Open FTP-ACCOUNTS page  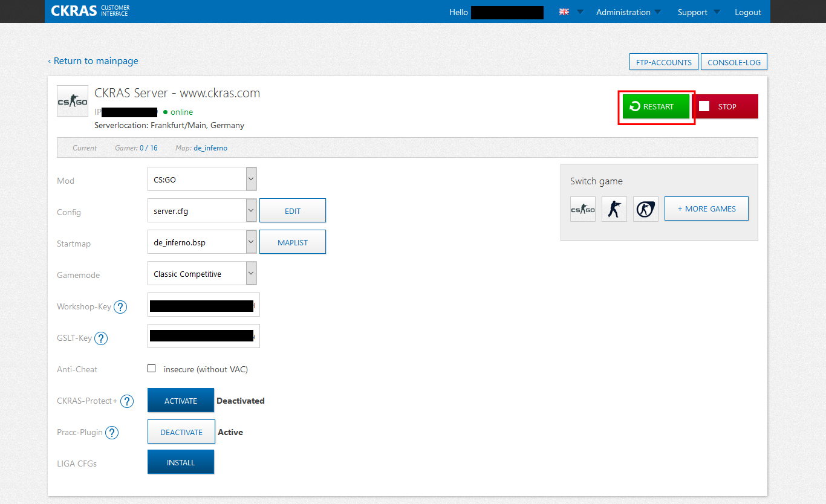pyautogui.click(x=664, y=62)
